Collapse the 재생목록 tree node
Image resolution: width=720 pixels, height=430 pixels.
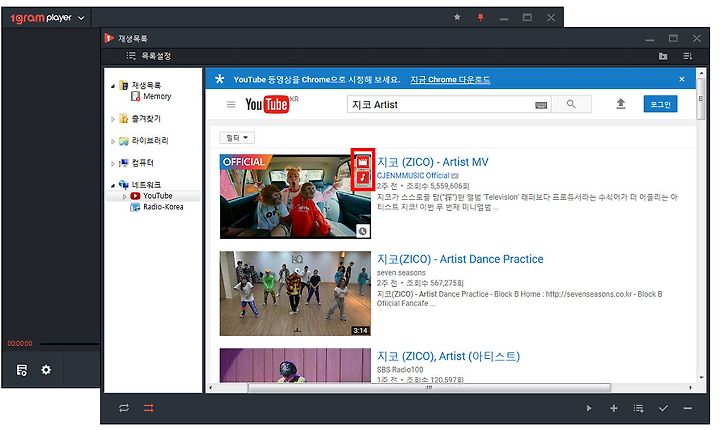(113, 86)
